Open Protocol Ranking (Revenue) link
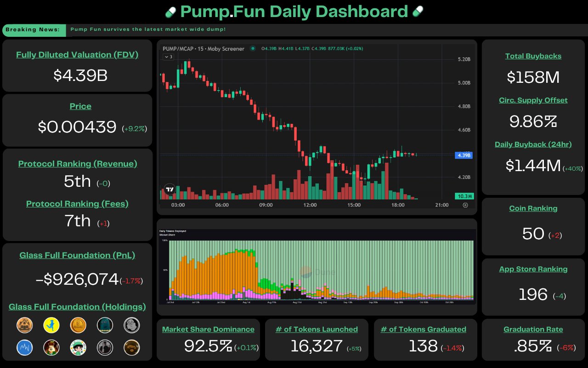Image resolution: width=588 pixels, height=368 pixels. tap(78, 164)
